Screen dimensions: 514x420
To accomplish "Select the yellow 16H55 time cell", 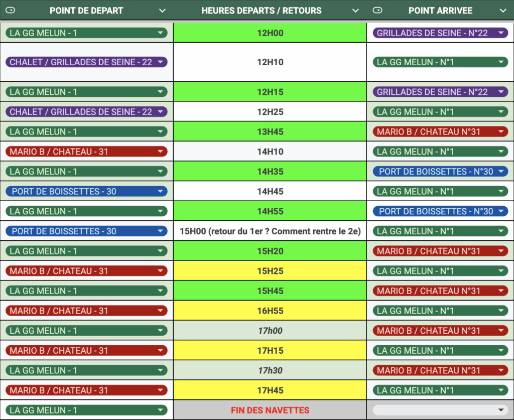I will tap(270, 311).
